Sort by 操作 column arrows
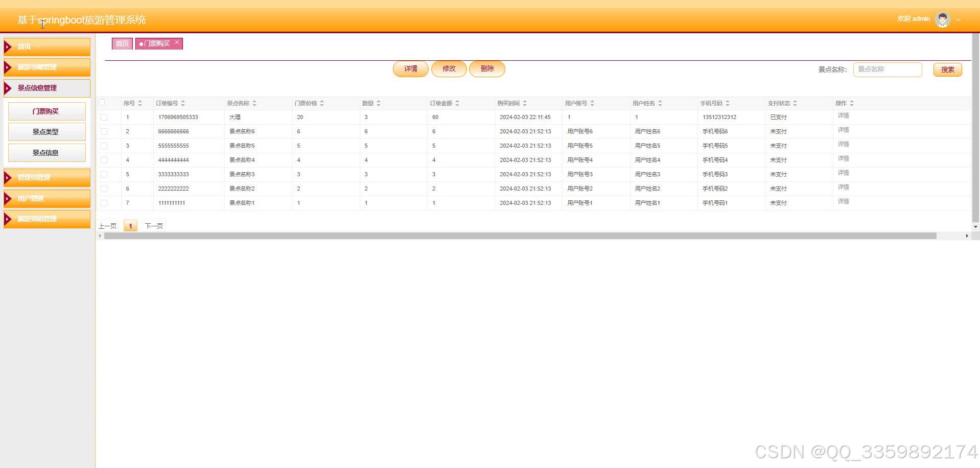The height and width of the screenshot is (468, 980). coord(852,103)
